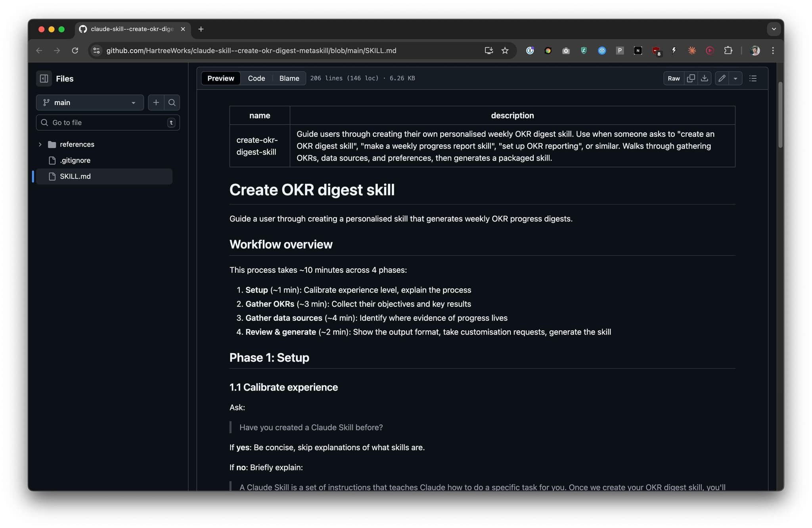Screen dimensions: 812x528
Task: Click the add file plus icon
Action: (x=156, y=103)
